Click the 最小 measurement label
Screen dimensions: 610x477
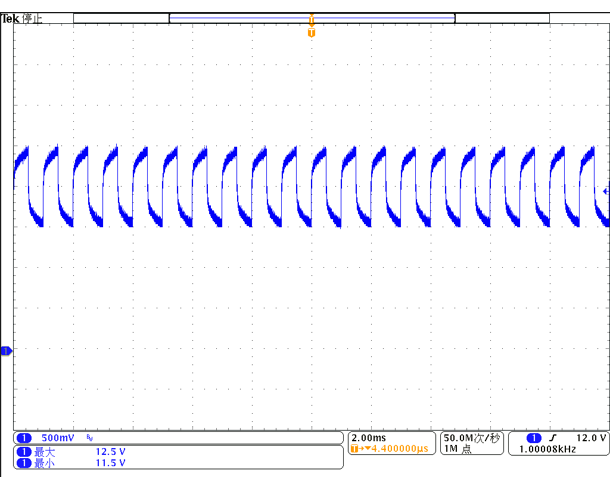coord(45,463)
